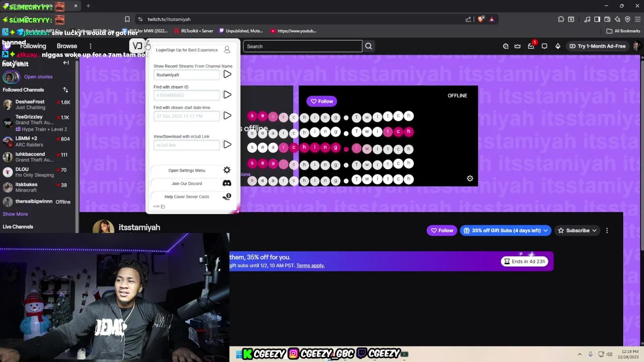Run search for recent streams by channel name

point(227,74)
